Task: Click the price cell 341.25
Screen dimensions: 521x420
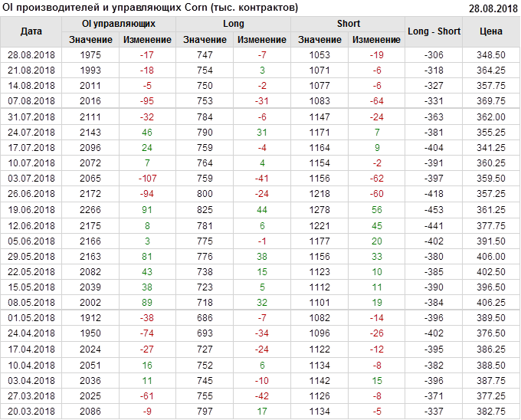Action: pos(490,148)
